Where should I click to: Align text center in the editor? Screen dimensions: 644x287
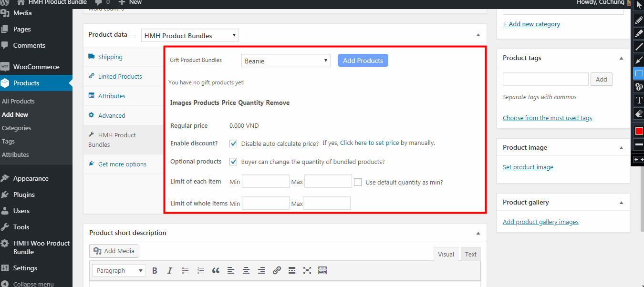point(246,270)
